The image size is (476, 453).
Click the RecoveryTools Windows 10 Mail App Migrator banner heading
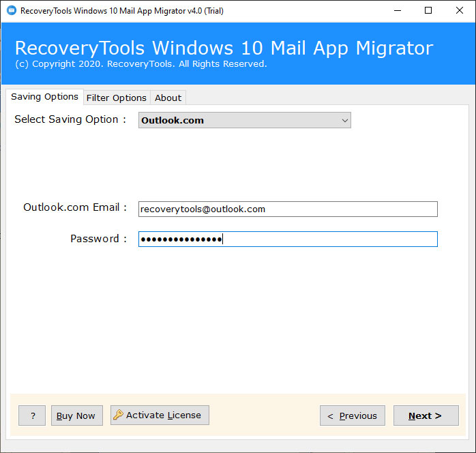point(224,48)
